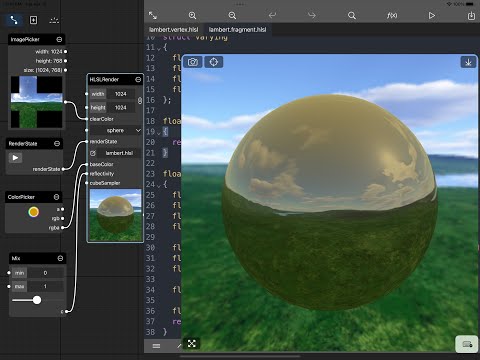Fold the code block at line 24
The width and height of the screenshot is (480, 360).
pyautogui.click(x=159, y=185)
